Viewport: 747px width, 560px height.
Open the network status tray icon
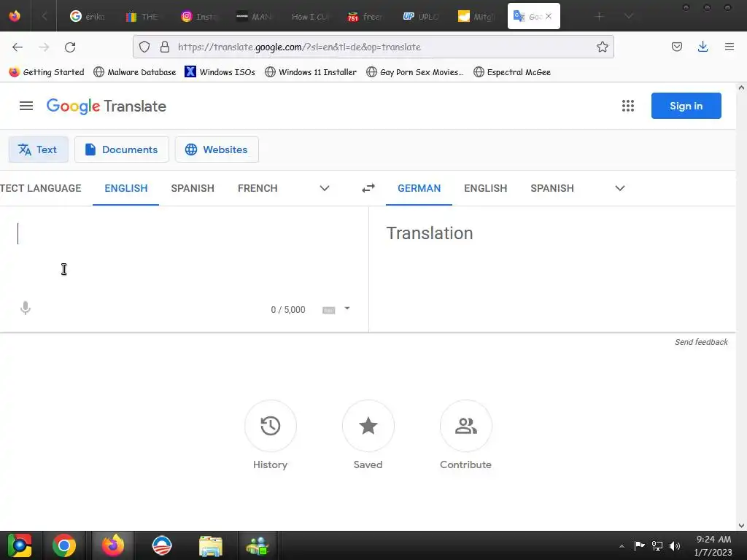657,545
